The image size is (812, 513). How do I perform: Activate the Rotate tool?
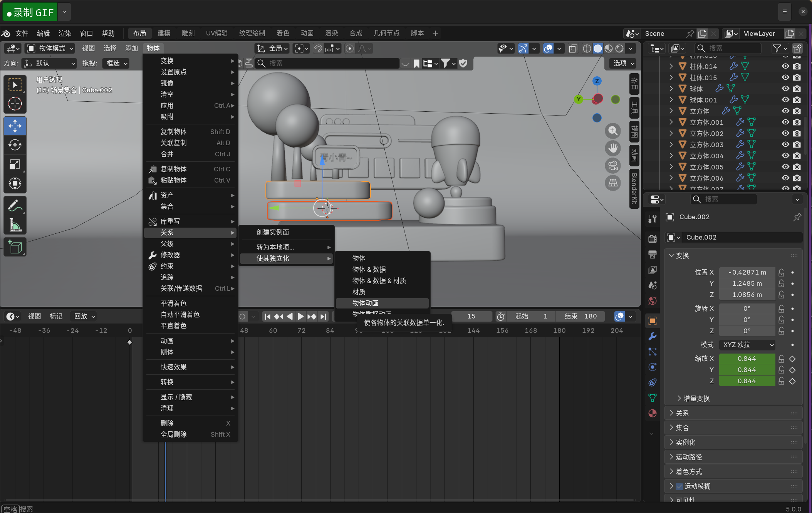click(x=15, y=145)
